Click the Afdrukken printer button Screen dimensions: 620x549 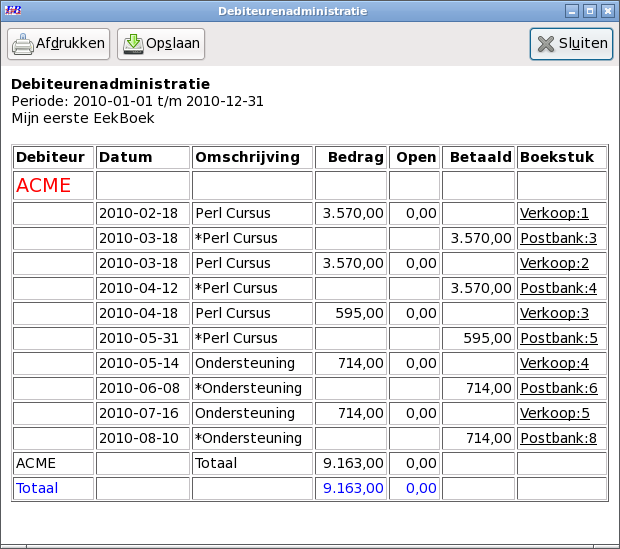[58, 44]
